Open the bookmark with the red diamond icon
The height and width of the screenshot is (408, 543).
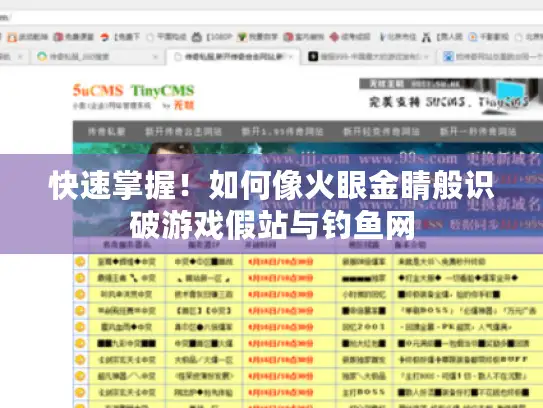tap(350, 37)
